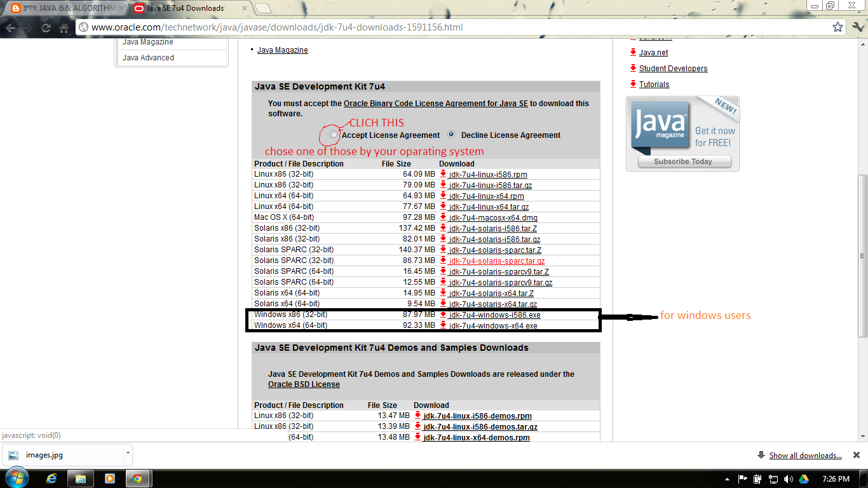The image size is (868, 488).
Task: Click Show all downloads link
Action: 805,456
